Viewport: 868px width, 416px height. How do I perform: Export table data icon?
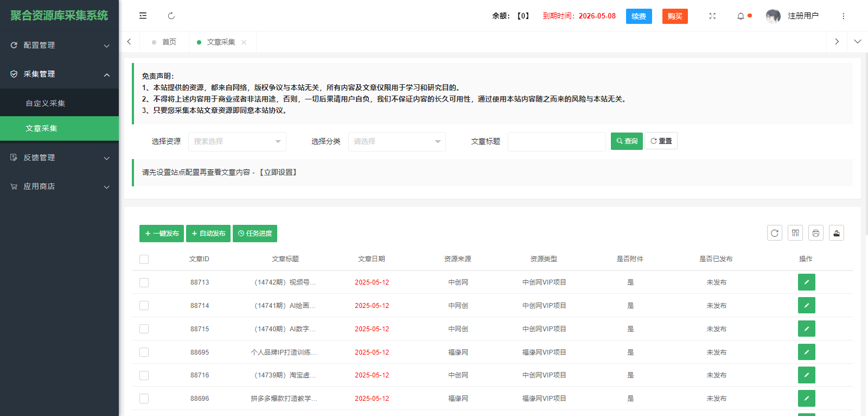(x=837, y=233)
